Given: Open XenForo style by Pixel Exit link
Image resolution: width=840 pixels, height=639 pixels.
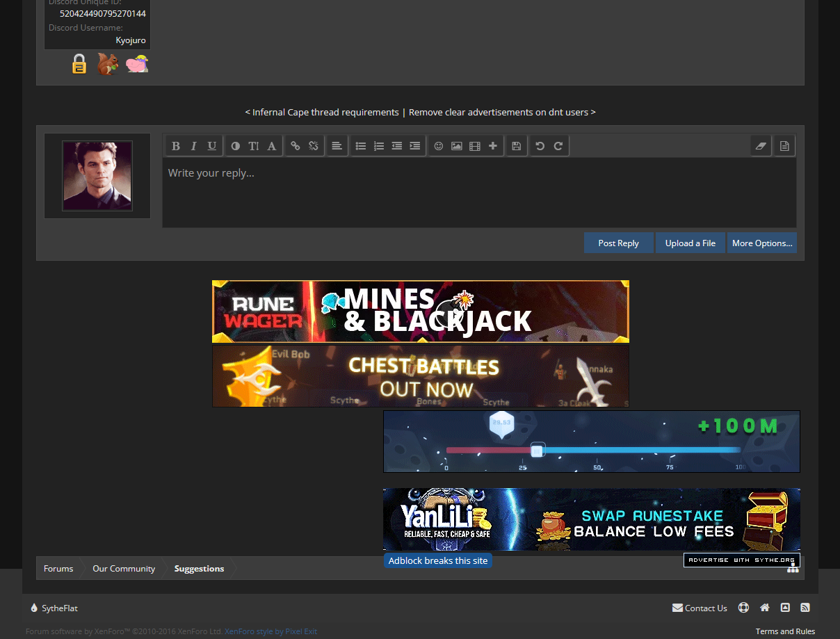Looking at the screenshot, I should pyautogui.click(x=270, y=631).
